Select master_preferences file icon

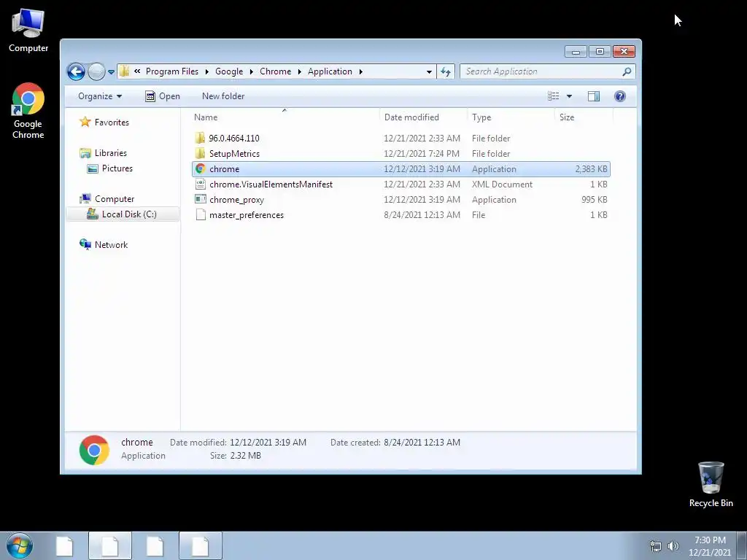click(201, 215)
